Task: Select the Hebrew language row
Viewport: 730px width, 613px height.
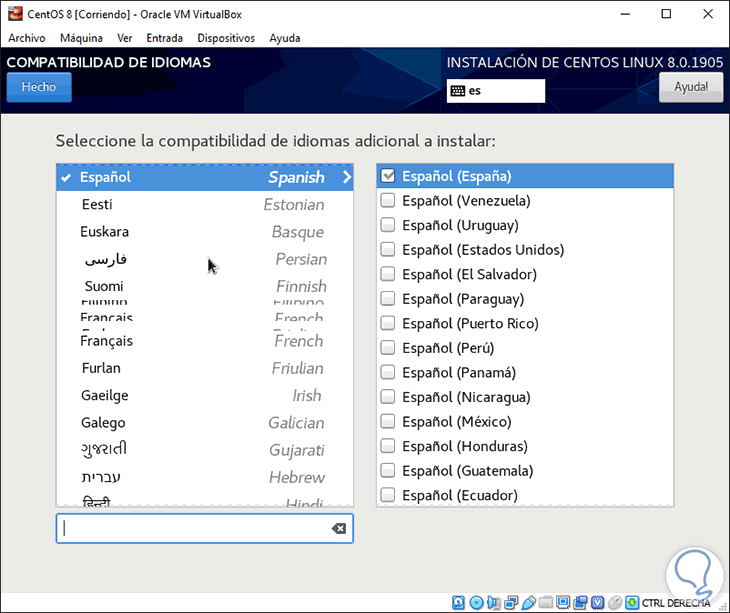Action: [x=205, y=477]
